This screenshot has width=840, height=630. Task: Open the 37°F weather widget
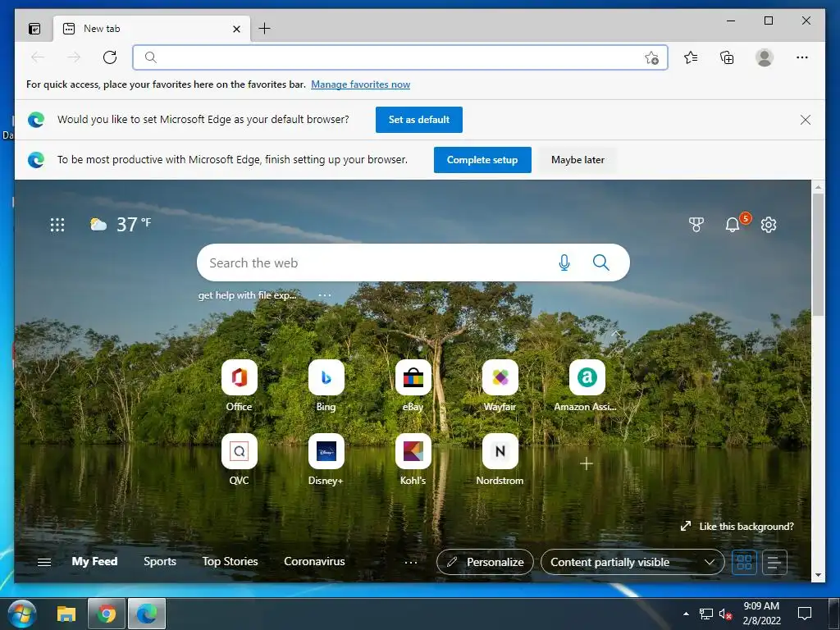[x=121, y=224]
